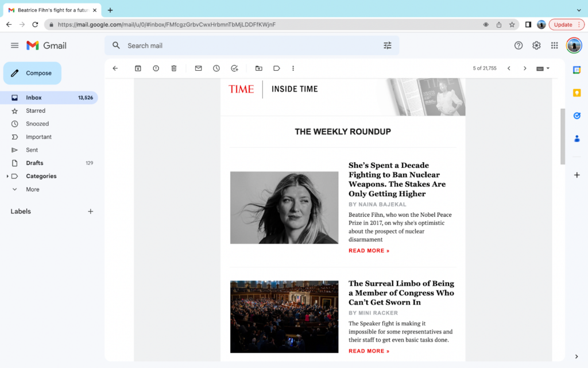The width and height of the screenshot is (588, 368).
Task: Click Update Chrome button
Action: [566, 25]
